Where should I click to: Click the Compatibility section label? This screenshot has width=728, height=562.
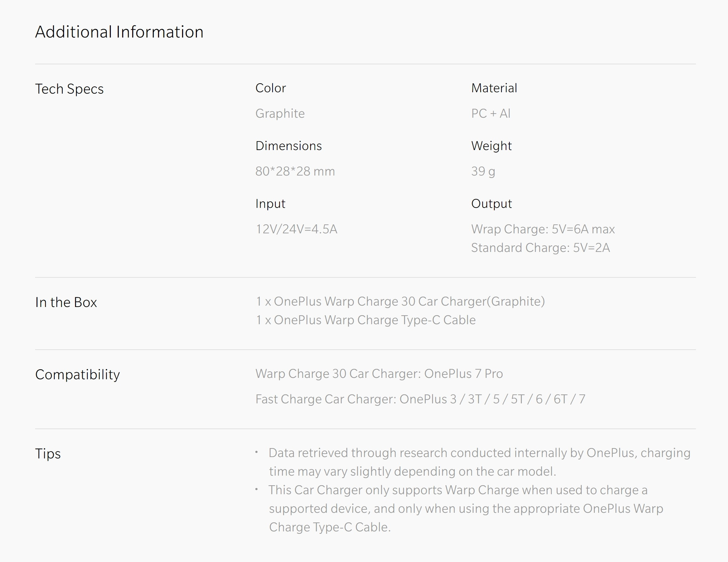pos(77,375)
